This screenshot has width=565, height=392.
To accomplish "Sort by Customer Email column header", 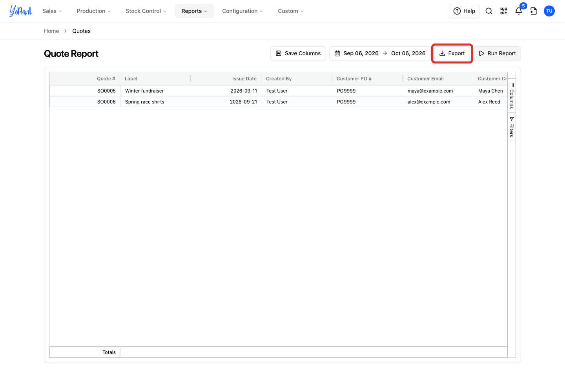I will coord(437,79).
